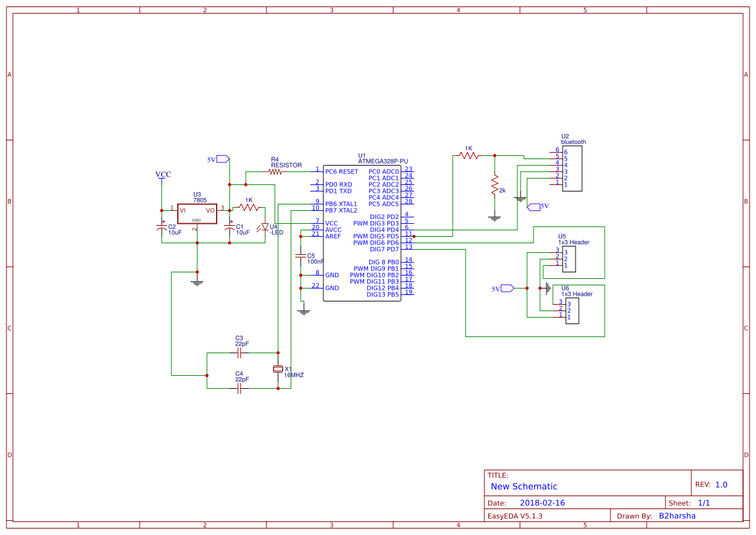Click the REV value 1.0

coord(721,485)
